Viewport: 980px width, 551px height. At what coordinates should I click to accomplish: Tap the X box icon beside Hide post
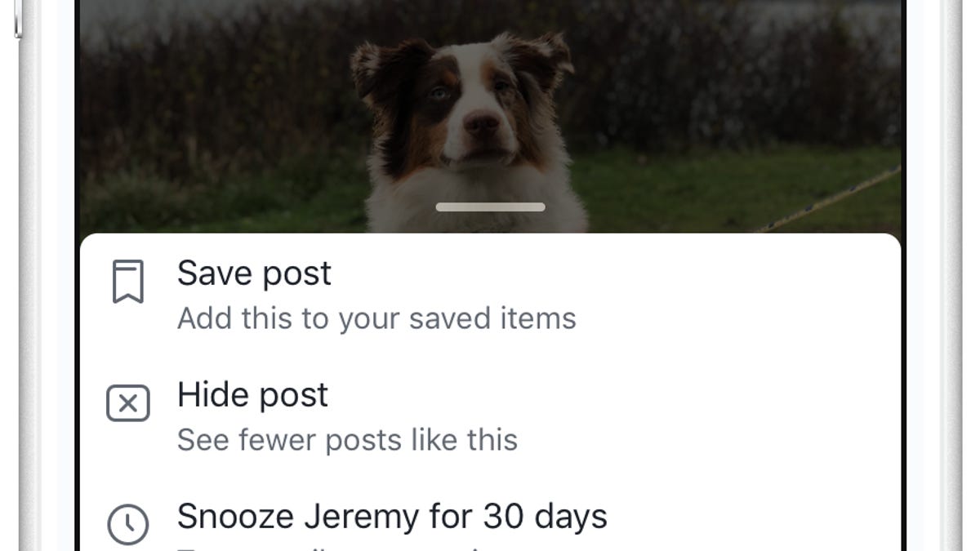128,403
